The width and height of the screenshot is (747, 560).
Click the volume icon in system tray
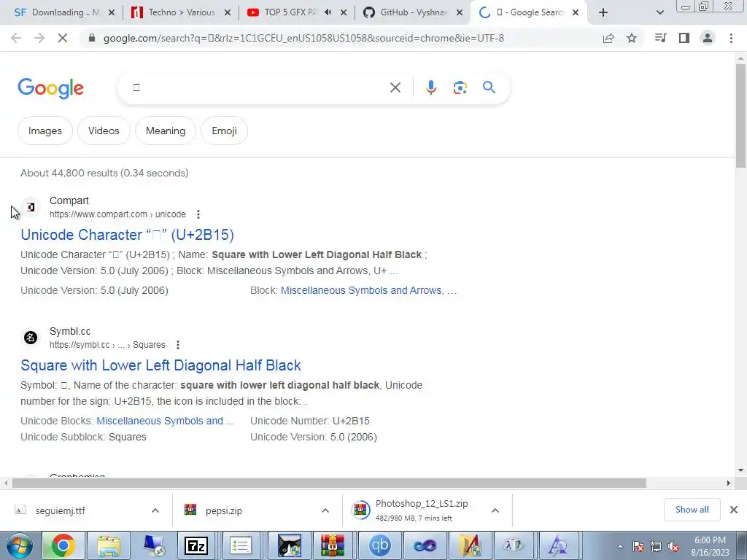[673, 547]
